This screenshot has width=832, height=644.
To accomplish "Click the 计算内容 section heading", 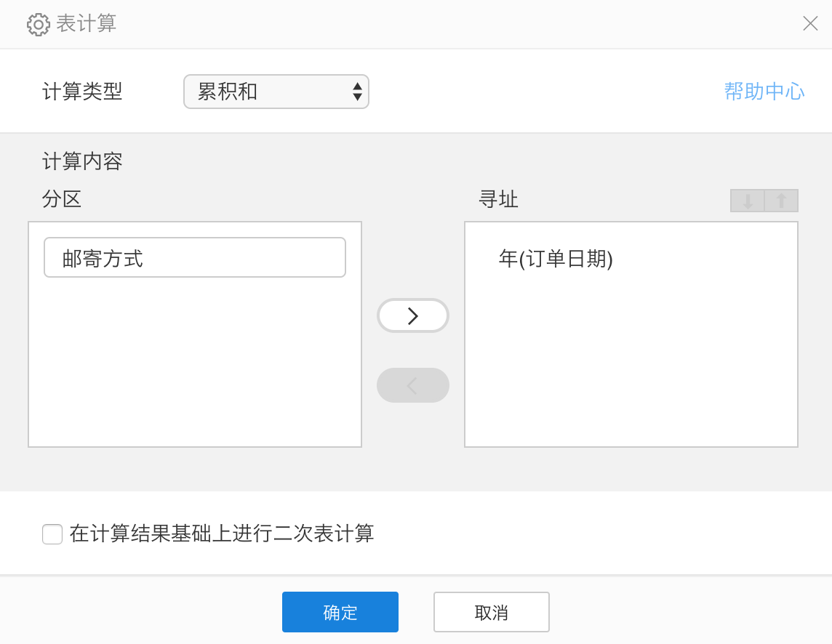I will point(82,161).
